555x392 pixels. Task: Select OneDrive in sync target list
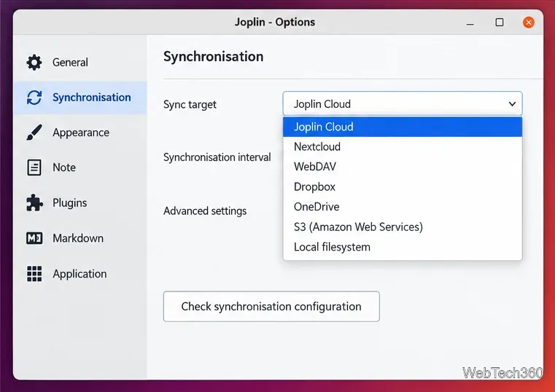pyautogui.click(x=403, y=207)
